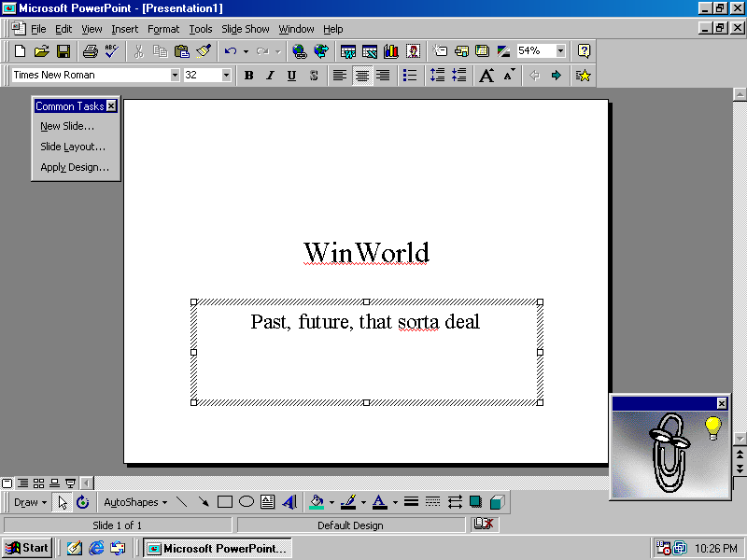
Task: Align text to the right
Action: 383,76
